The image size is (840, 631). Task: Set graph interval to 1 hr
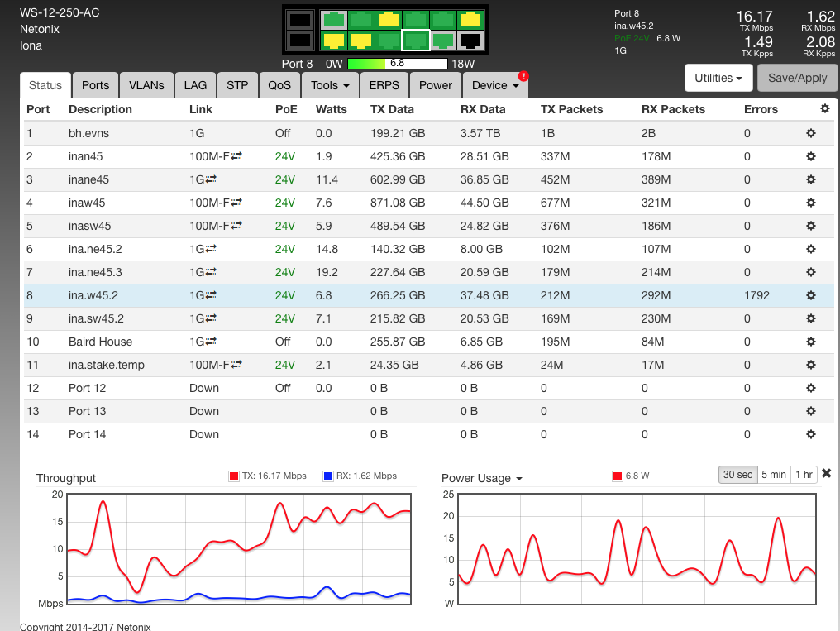coord(804,475)
